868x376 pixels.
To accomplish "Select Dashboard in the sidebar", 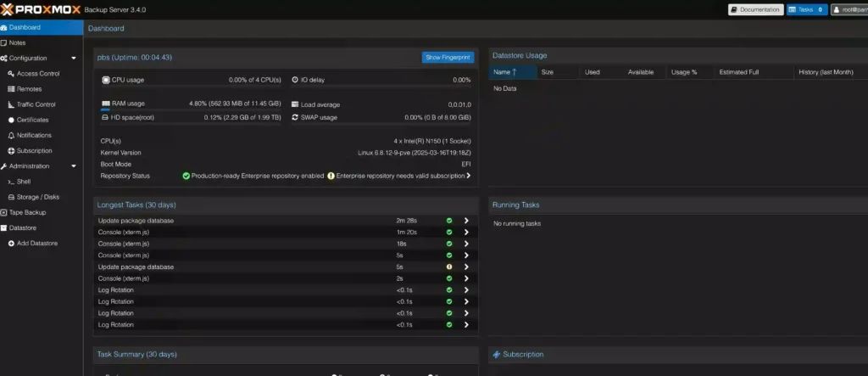I will pos(42,27).
